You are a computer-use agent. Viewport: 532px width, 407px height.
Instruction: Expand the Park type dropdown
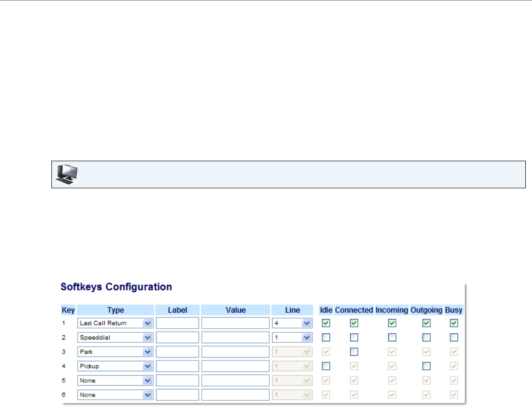point(115,352)
